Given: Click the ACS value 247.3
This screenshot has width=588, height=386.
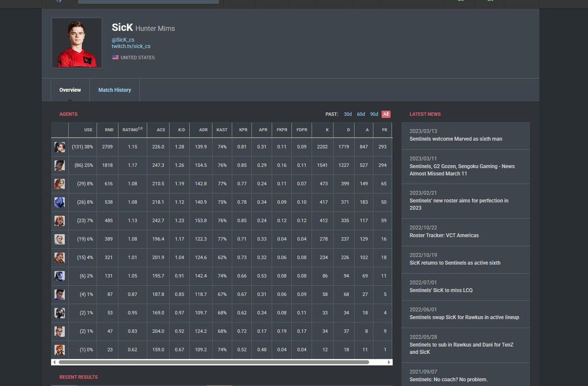Looking at the screenshot, I should click(x=158, y=165).
